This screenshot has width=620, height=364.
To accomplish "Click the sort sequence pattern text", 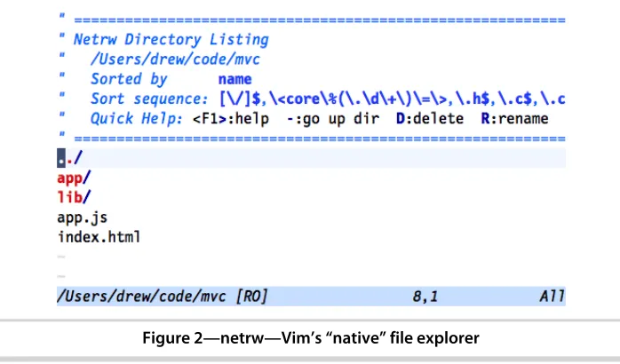I will click(x=393, y=99).
